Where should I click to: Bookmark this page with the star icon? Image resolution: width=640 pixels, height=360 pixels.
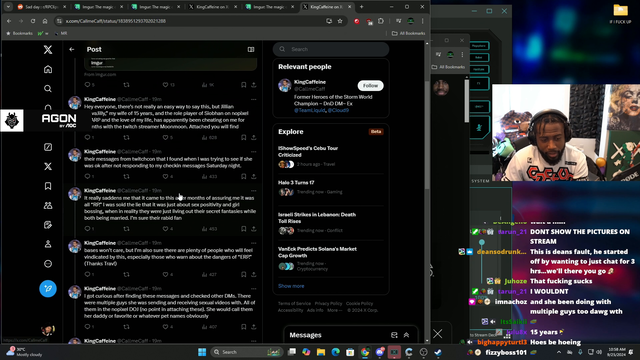340,21
